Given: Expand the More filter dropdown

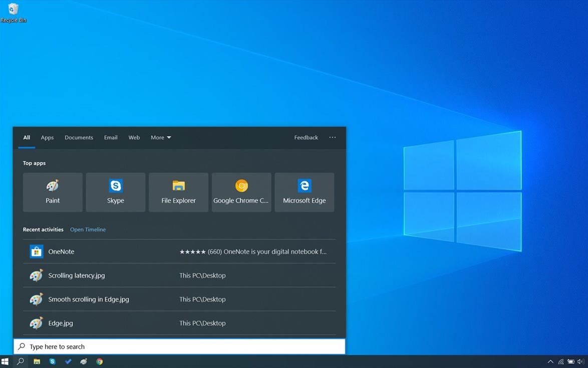Looking at the screenshot, I should [161, 137].
